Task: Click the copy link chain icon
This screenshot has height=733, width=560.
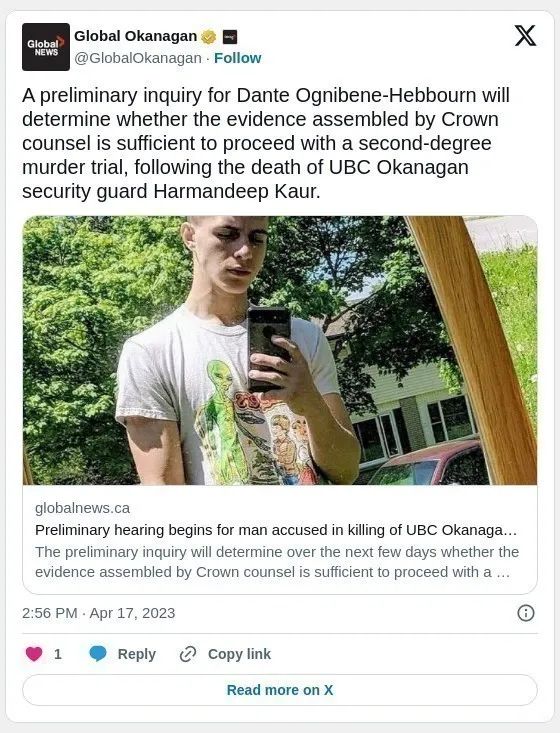Action: (x=187, y=654)
